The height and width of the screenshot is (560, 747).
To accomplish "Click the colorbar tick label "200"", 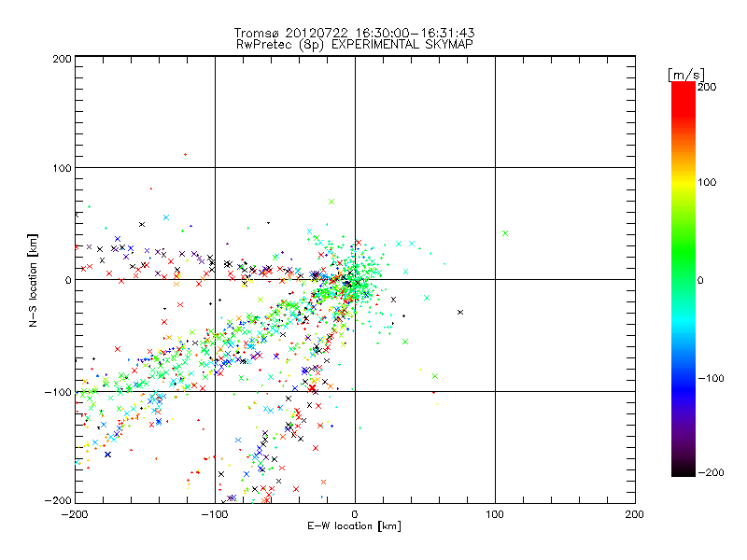I will point(707,87).
